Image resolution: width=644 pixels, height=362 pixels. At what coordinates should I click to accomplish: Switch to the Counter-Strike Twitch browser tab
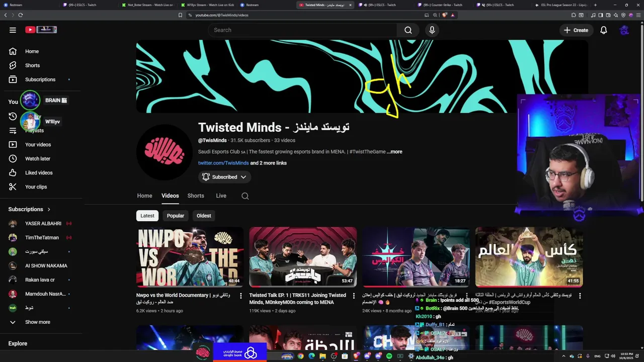pyautogui.click(x=443, y=5)
